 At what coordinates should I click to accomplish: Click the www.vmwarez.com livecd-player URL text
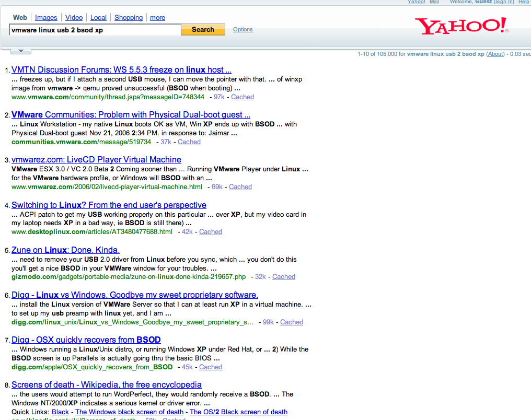tap(107, 187)
